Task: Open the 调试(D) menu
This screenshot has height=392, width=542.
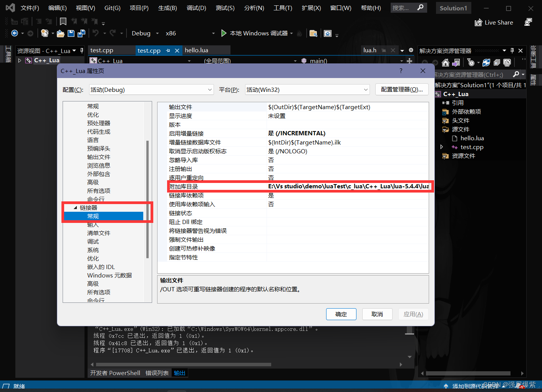Action: point(196,8)
